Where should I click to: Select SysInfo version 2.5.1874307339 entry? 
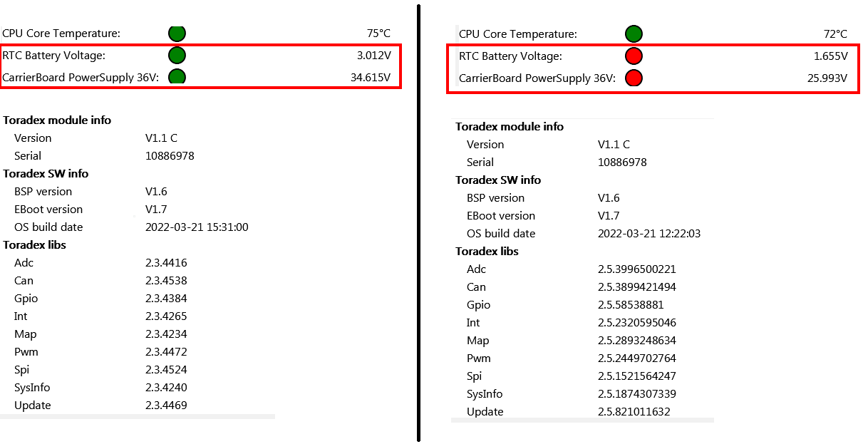click(636, 394)
